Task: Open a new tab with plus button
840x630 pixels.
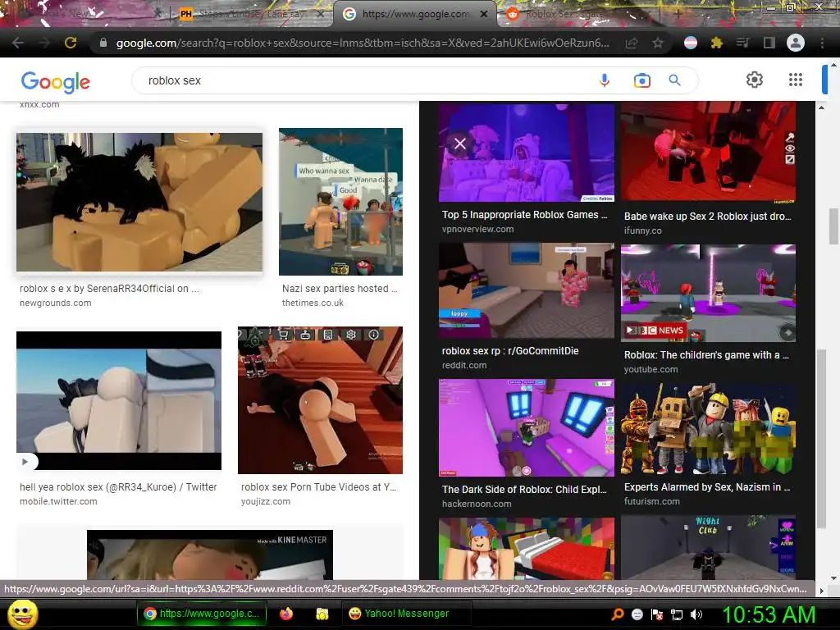Action: [677, 14]
